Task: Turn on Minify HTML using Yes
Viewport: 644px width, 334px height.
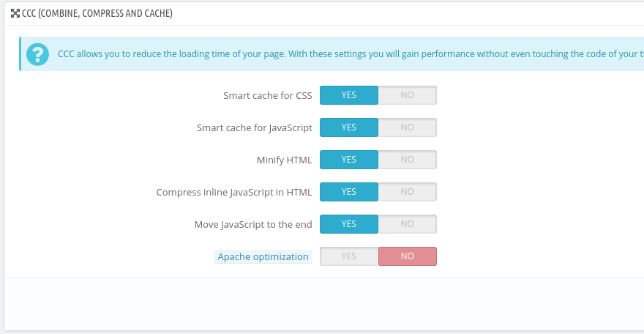Action: tap(349, 160)
